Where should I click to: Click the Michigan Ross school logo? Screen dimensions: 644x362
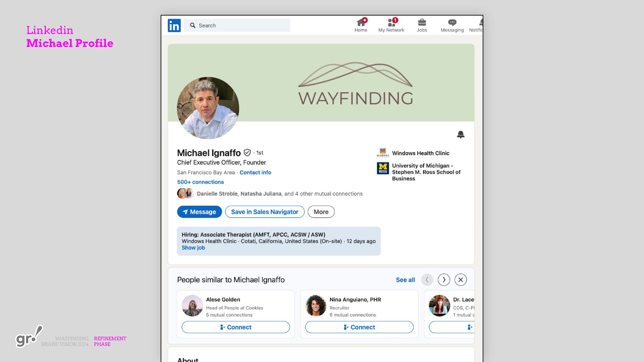(x=383, y=168)
